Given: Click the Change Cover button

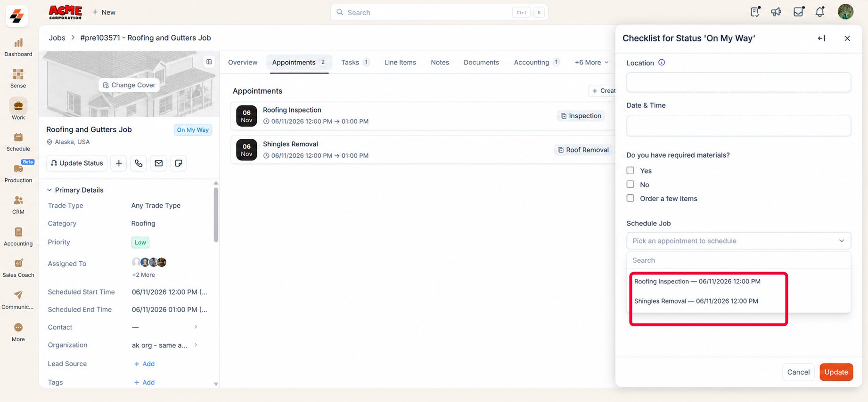Looking at the screenshot, I should pos(129,85).
